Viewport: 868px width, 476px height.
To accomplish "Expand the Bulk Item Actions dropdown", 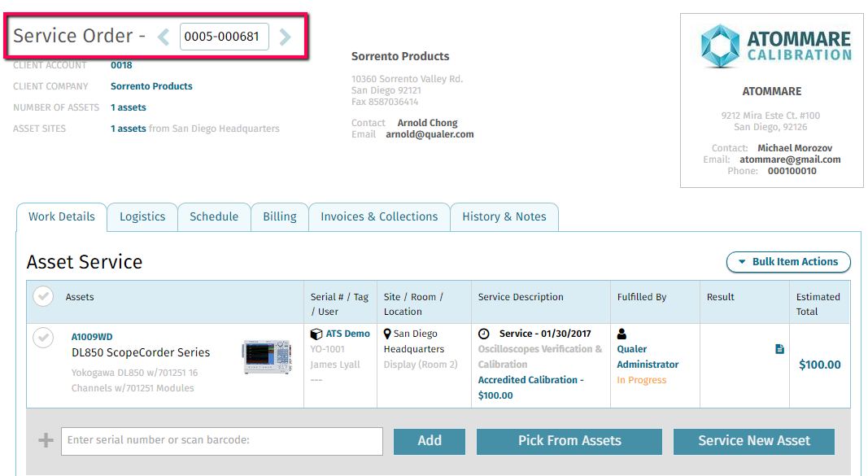I will (x=788, y=262).
